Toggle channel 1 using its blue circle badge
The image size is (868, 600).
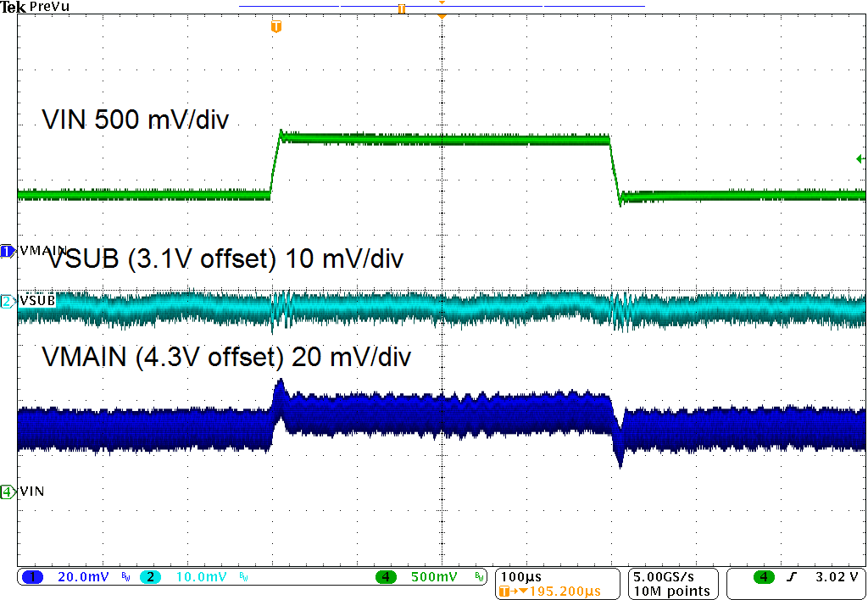click(x=31, y=576)
